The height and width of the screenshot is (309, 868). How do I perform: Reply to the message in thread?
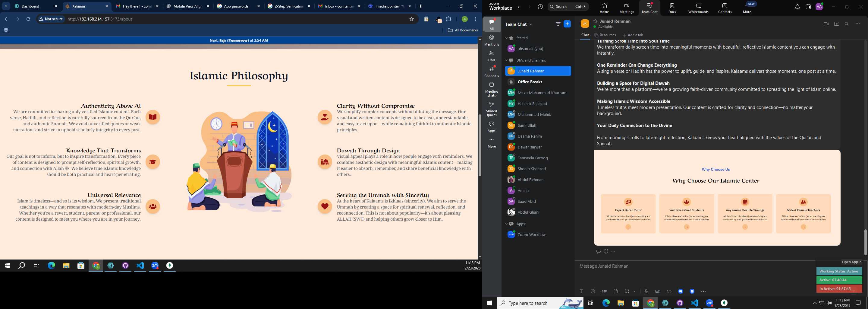599,251
